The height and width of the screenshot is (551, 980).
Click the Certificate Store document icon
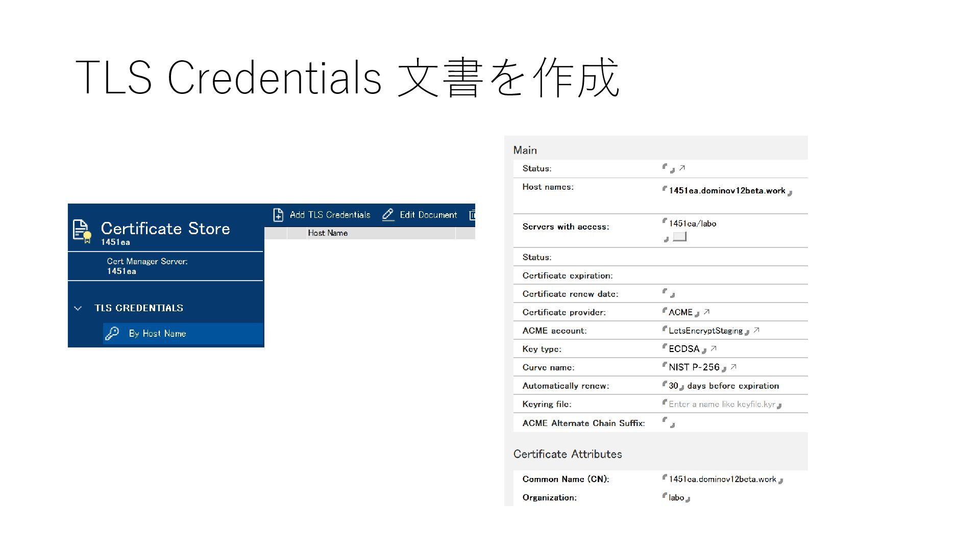82,231
